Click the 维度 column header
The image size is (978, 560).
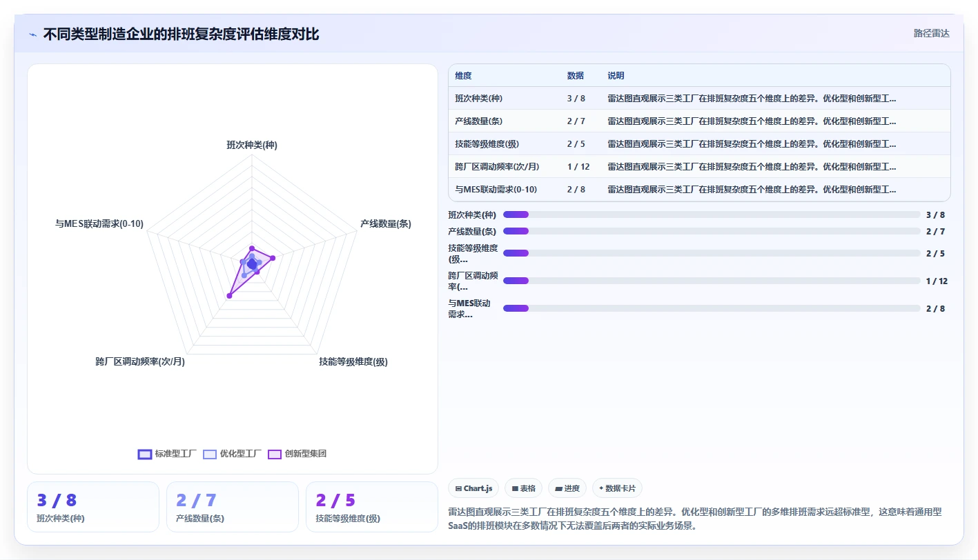pos(464,76)
